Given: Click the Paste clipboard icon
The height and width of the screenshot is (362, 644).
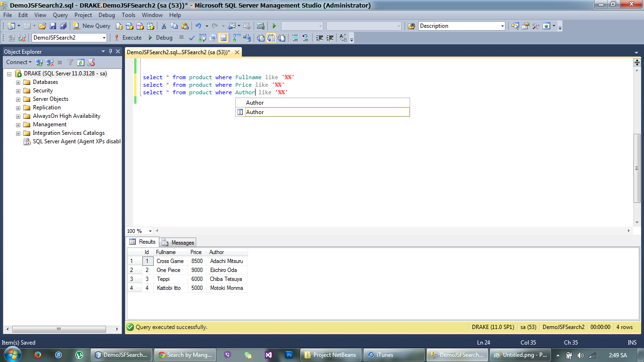Looking at the screenshot, I should 185,26.
